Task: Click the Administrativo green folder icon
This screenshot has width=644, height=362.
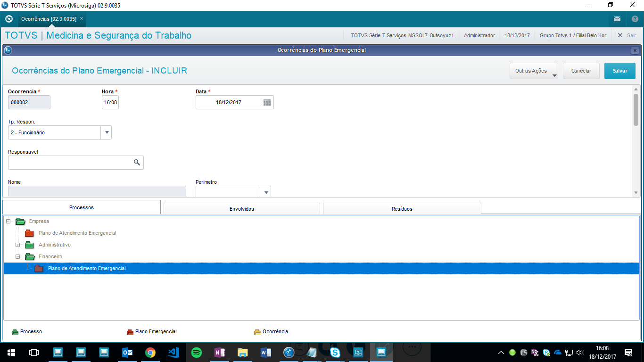Action: tap(30, 245)
